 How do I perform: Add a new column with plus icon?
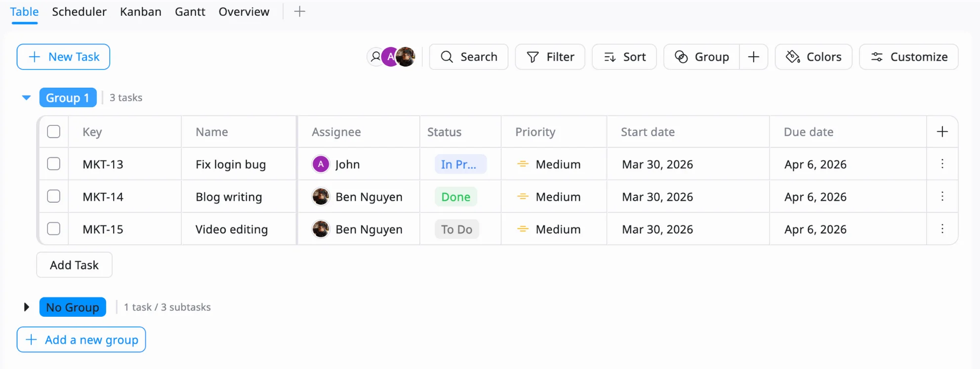coord(942,132)
